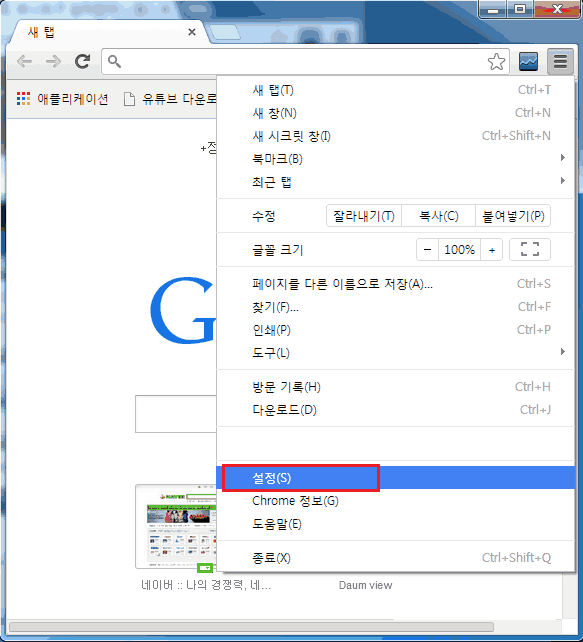
Task: Decrease zoom with the minus button
Action: point(427,249)
